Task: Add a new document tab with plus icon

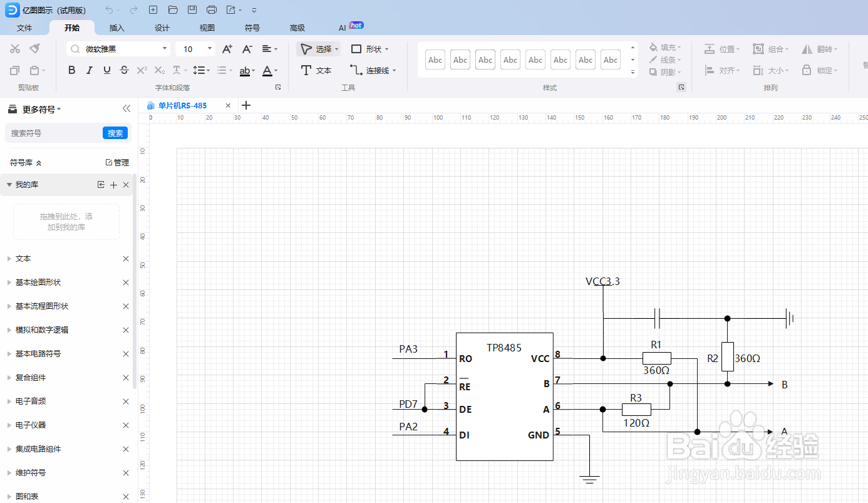Action: 246,105
